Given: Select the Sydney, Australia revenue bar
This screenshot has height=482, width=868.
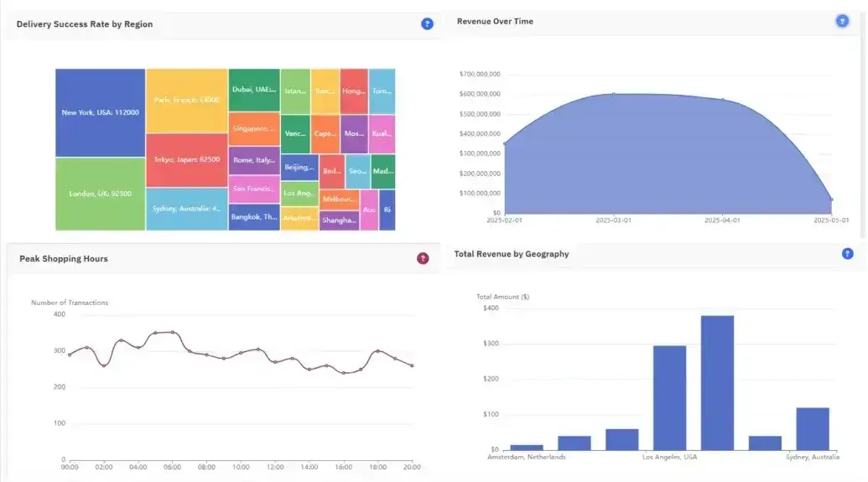Looking at the screenshot, I should tap(812, 428).
